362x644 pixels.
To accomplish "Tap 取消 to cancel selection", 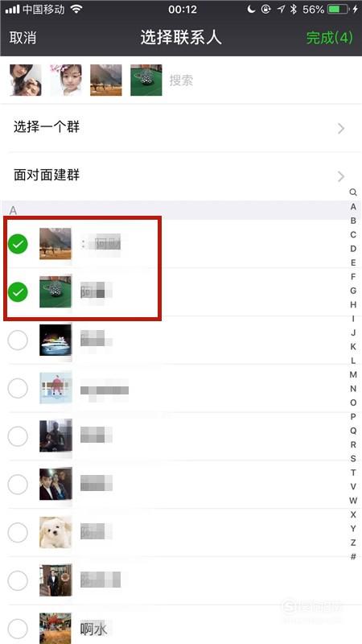I will tap(23, 38).
